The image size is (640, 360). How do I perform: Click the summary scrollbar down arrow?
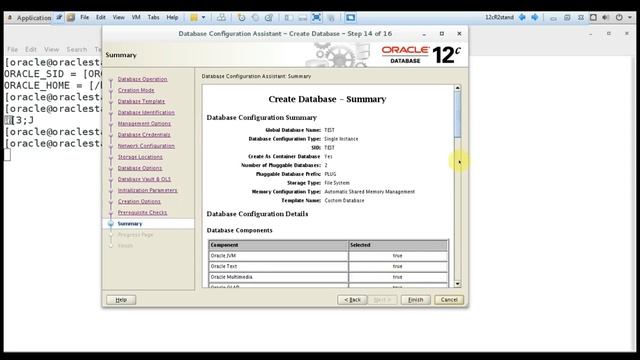tap(458, 284)
